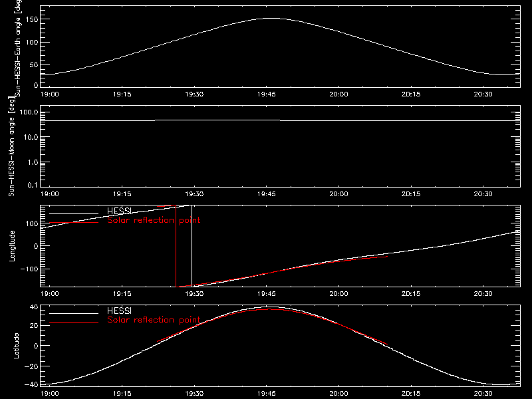The width and height of the screenshot is (532, 399).
Task: Click the 150 tick on Earth angle plot
Action: (32, 20)
